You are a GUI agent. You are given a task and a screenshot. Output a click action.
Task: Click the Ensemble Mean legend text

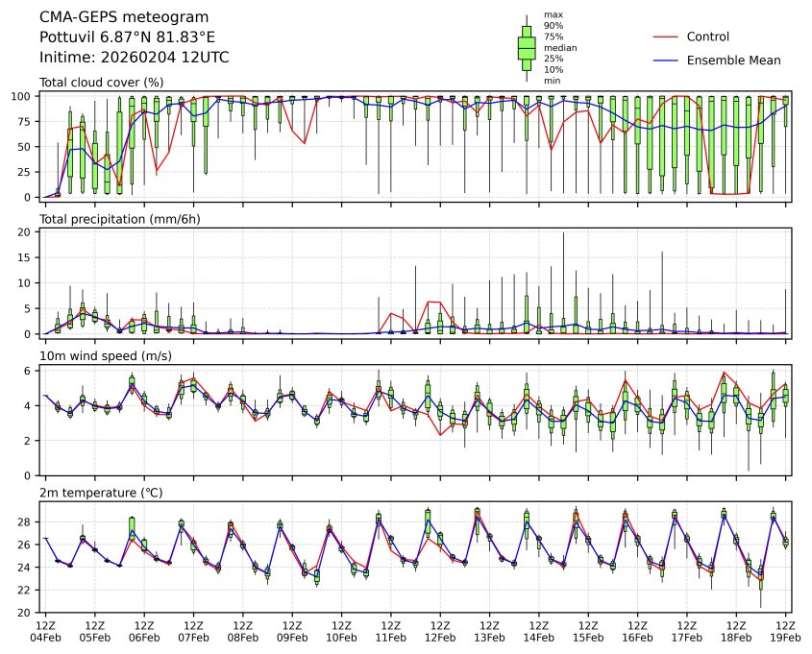point(733,61)
